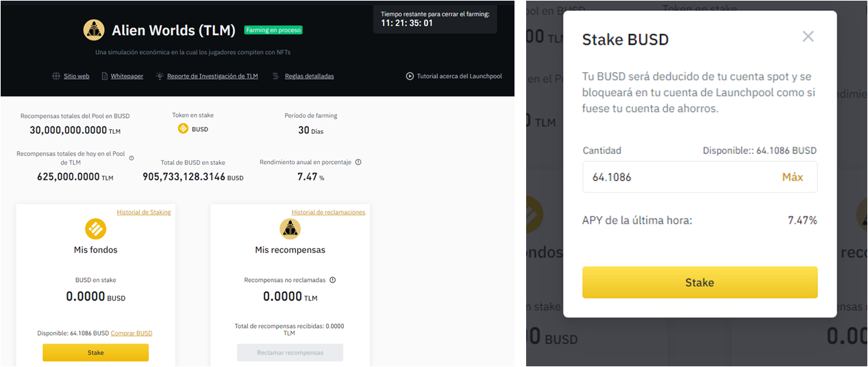Click the 625,000.0000 TLM daily rewards value
This screenshot has width=868, height=367.
pyautogui.click(x=75, y=177)
